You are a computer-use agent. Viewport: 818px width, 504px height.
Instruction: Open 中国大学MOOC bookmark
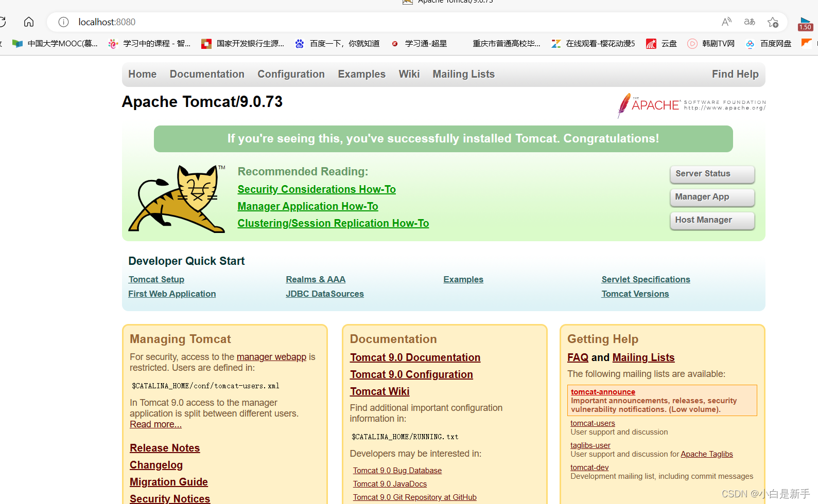point(55,44)
